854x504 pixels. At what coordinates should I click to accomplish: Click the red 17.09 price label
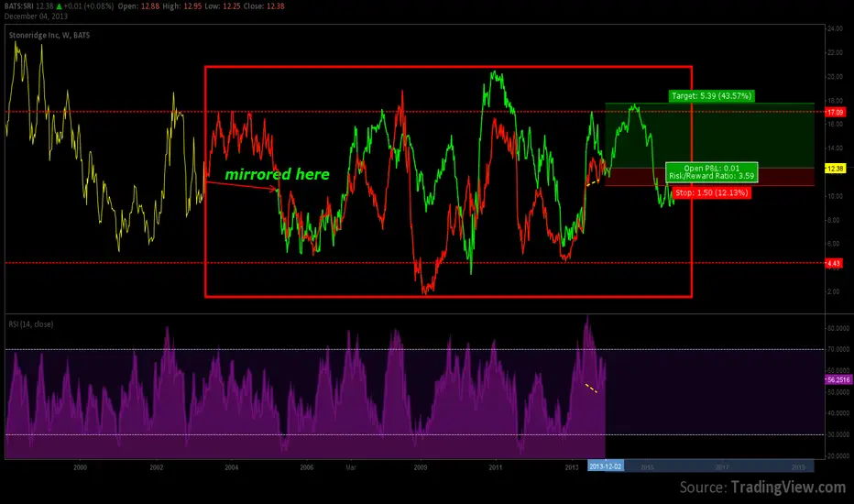[x=835, y=112]
